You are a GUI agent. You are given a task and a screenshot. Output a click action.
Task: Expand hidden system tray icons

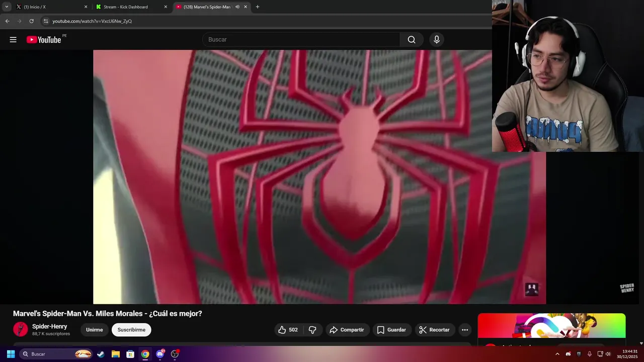point(557,354)
